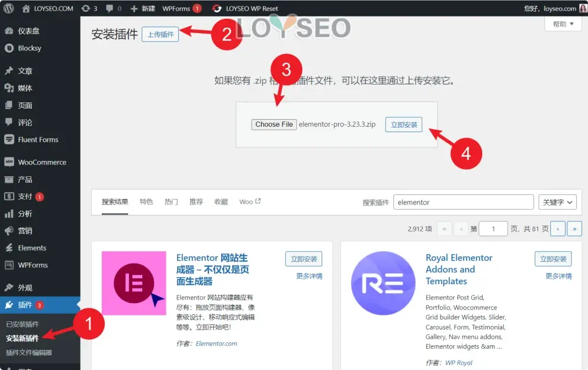Click the WooCommerce icon in sidebar
588x370 pixels.
[9, 162]
